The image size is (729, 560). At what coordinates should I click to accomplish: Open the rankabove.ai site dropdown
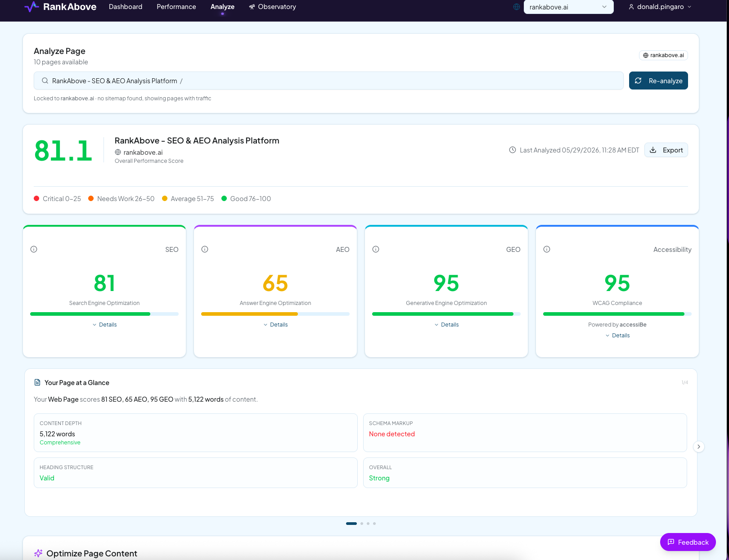pyautogui.click(x=569, y=7)
